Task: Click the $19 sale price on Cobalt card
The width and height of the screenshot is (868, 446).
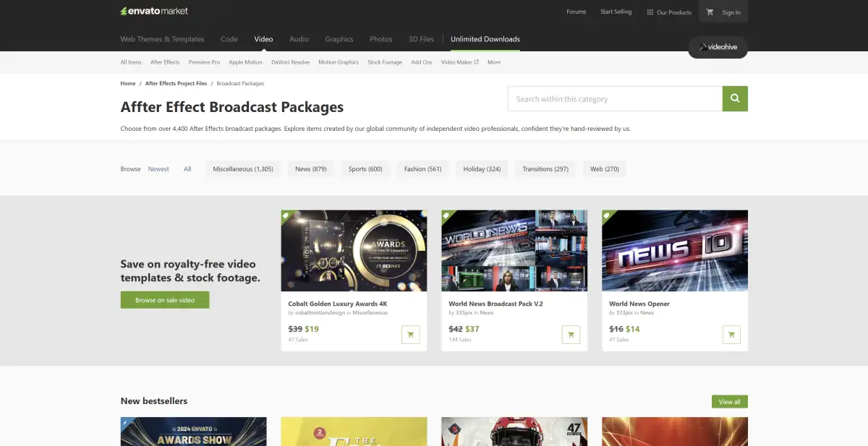Action: tap(312, 329)
